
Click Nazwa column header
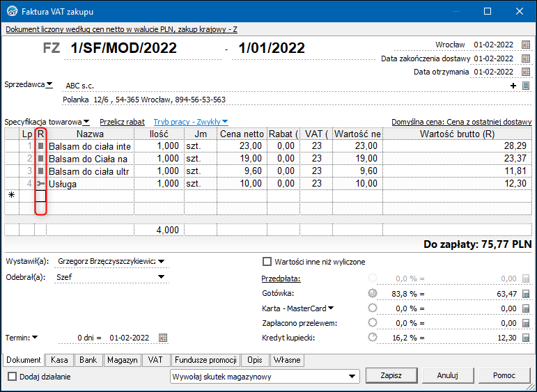click(90, 134)
